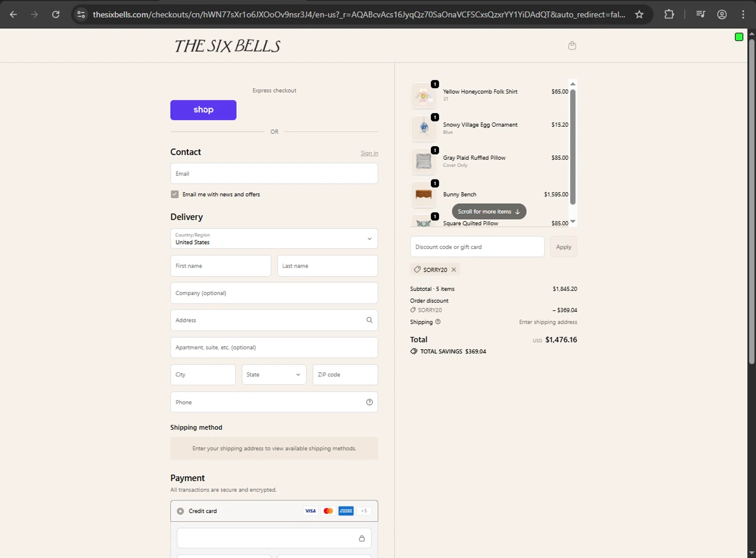Click the TOTAL SAVINGS $369.04 text

click(453, 351)
